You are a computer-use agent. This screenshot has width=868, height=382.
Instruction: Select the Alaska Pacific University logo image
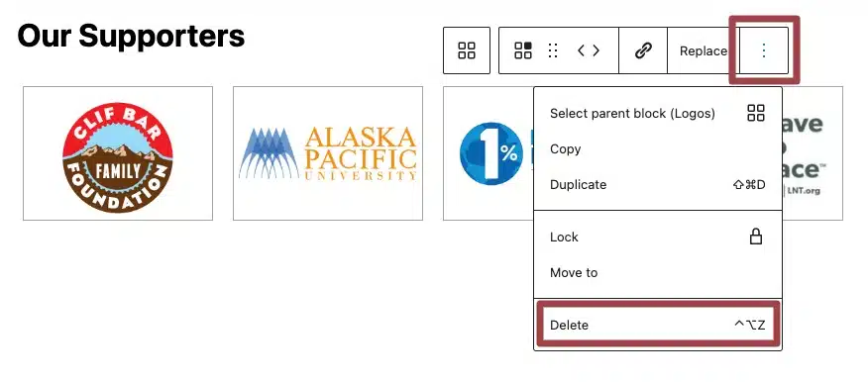pyautogui.click(x=328, y=153)
